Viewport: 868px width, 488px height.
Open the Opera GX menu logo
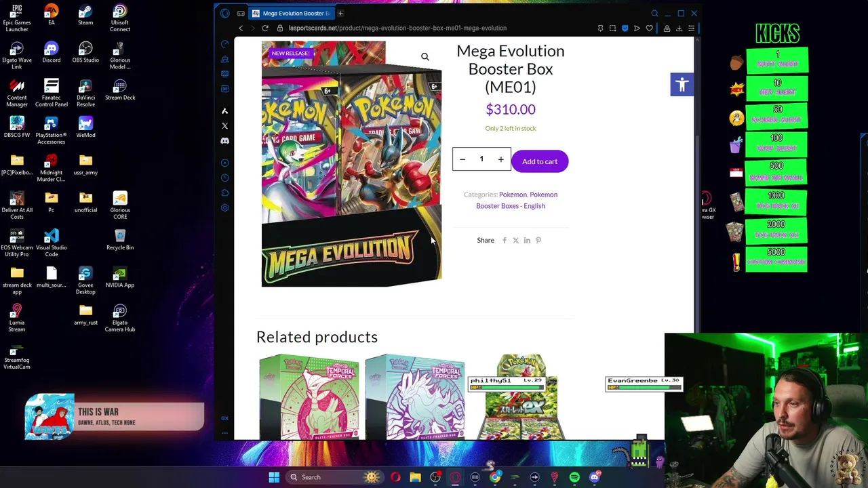[x=225, y=14]
